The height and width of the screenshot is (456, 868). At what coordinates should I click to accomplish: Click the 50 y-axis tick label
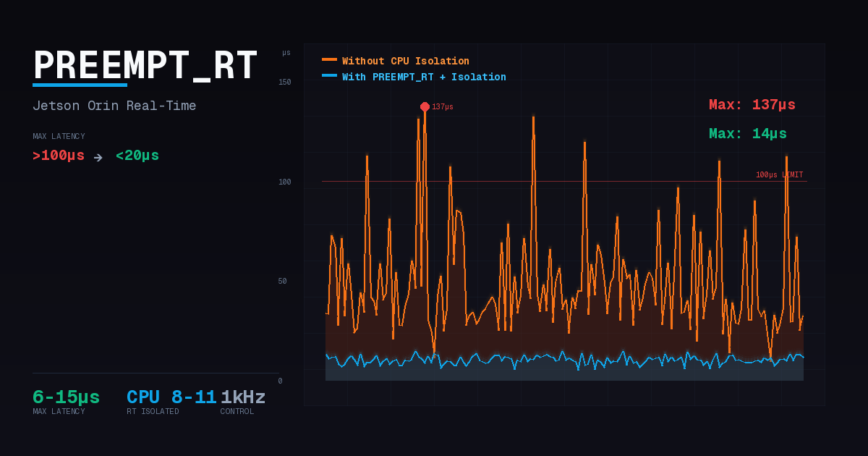click(282, 282)
